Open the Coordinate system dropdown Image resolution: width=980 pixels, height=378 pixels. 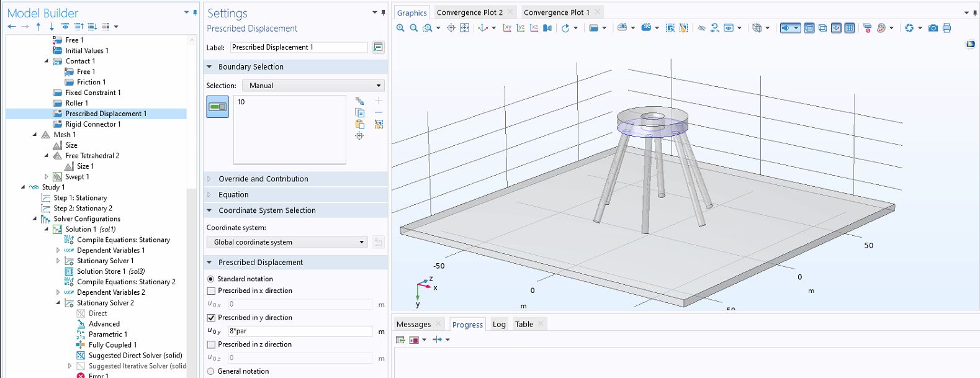tap(288, 242)
